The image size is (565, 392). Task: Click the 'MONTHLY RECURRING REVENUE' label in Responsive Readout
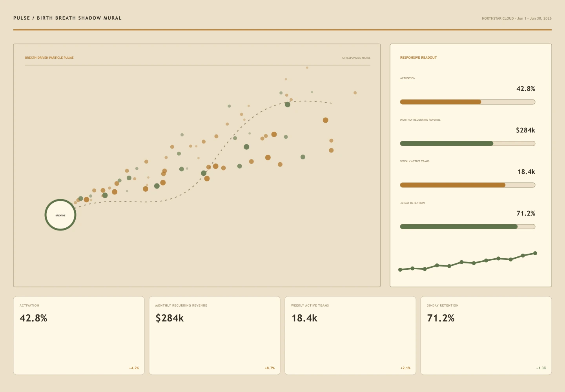pyautogui.click(x=420, y=120)
